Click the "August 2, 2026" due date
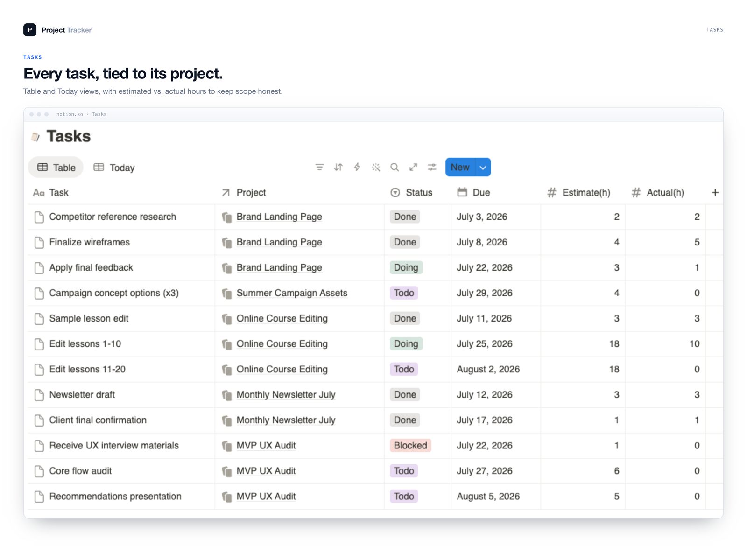The height and width of the screenshot is (560, 747). click(x=488, y=370)
